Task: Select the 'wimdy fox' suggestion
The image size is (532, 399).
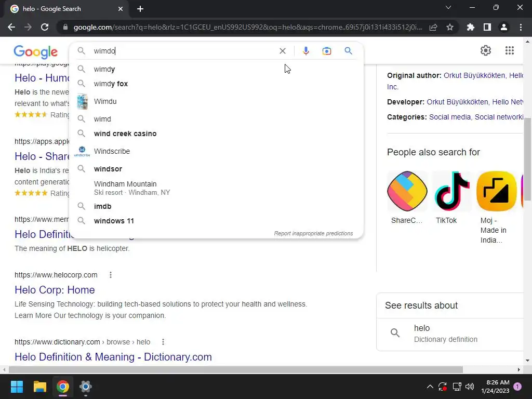Action: pos(216,84)
